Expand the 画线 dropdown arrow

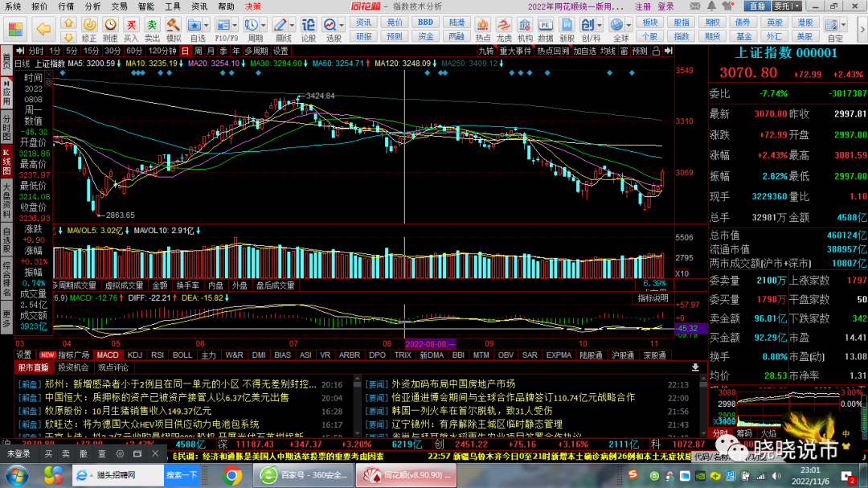[293, 26]
